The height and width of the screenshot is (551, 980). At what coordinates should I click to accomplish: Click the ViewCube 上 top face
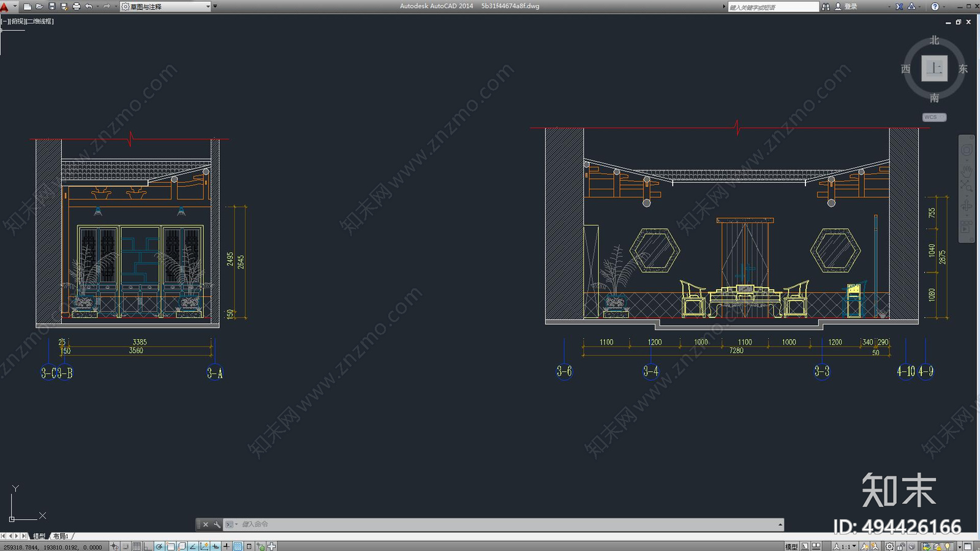[935, 68]
